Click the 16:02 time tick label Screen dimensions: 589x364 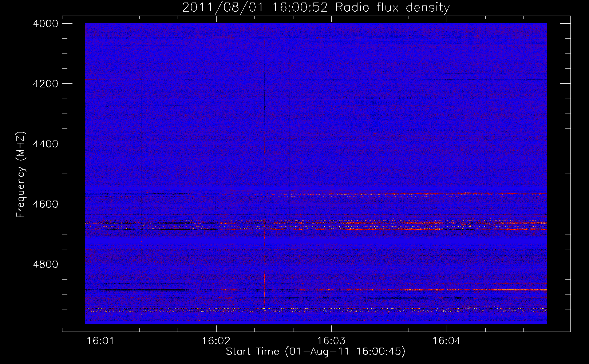click(216, 341)
